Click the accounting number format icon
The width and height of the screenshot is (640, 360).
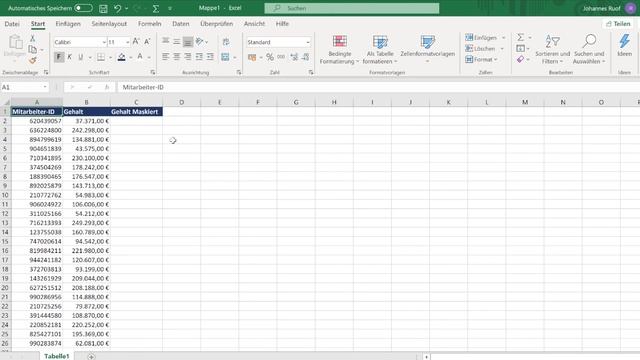click(252, 57)
